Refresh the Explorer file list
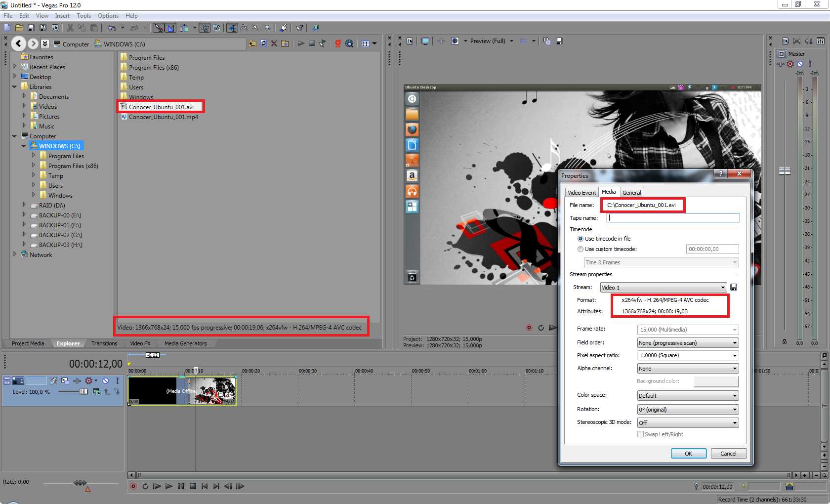 pos(263,43)
